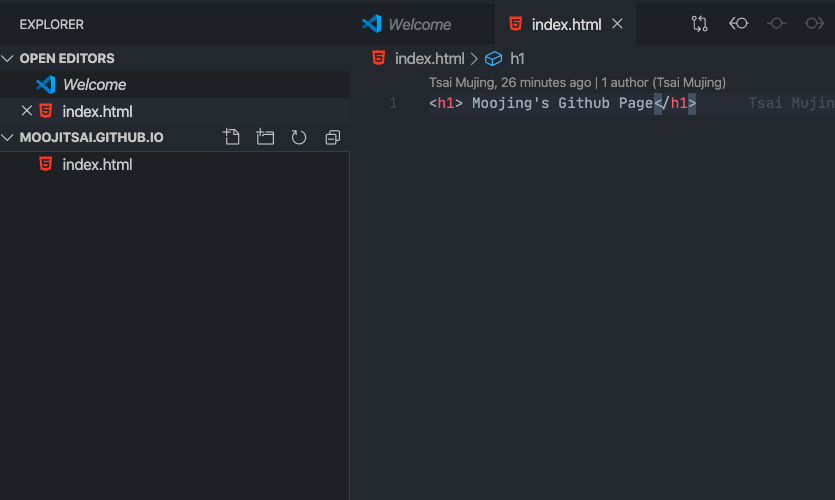Select Welcome in Open Editors list
This screenshot has width=835, height=500.
click(x=175, y=85)
